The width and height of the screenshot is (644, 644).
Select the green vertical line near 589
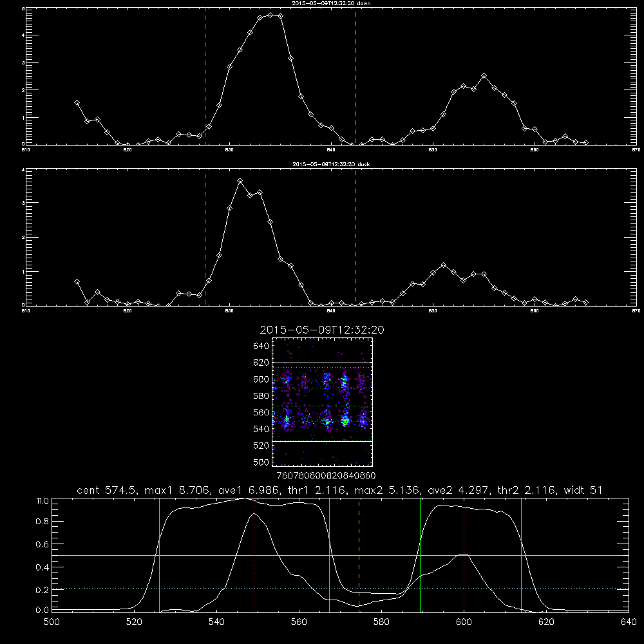pyautogui.click(x=420, y=555)
